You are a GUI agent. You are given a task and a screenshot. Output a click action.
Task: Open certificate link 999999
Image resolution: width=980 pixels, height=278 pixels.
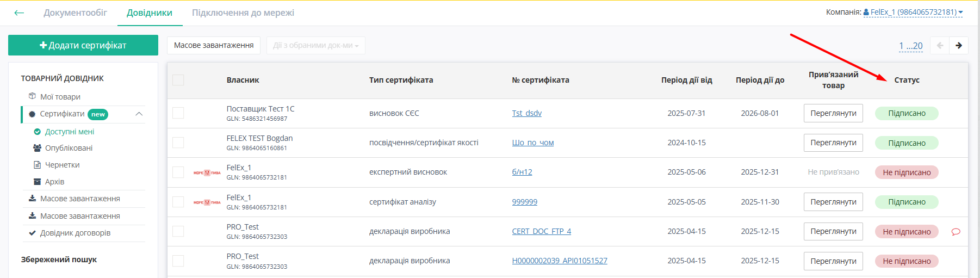[525, 202]
